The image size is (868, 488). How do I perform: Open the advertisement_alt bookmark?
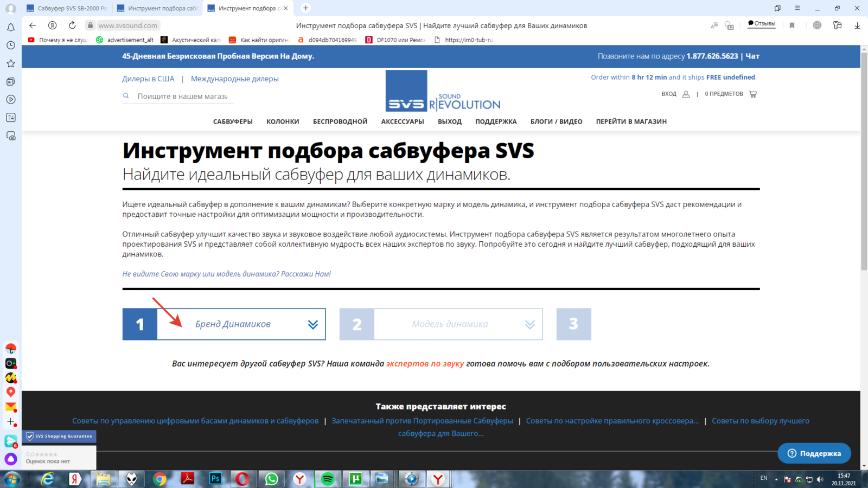tap(125, 40)
